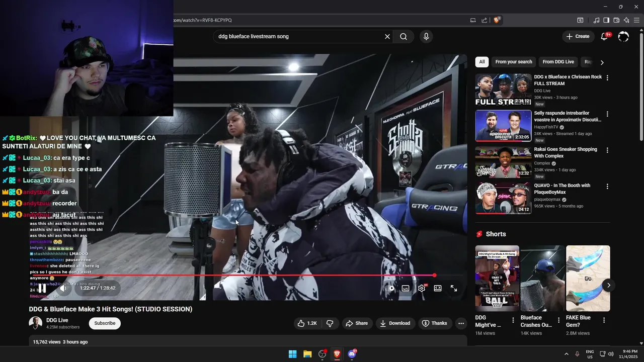The image size is (644, 362).
Task: Open Discord from the taskbar
Action: click(x=352, y=354)
